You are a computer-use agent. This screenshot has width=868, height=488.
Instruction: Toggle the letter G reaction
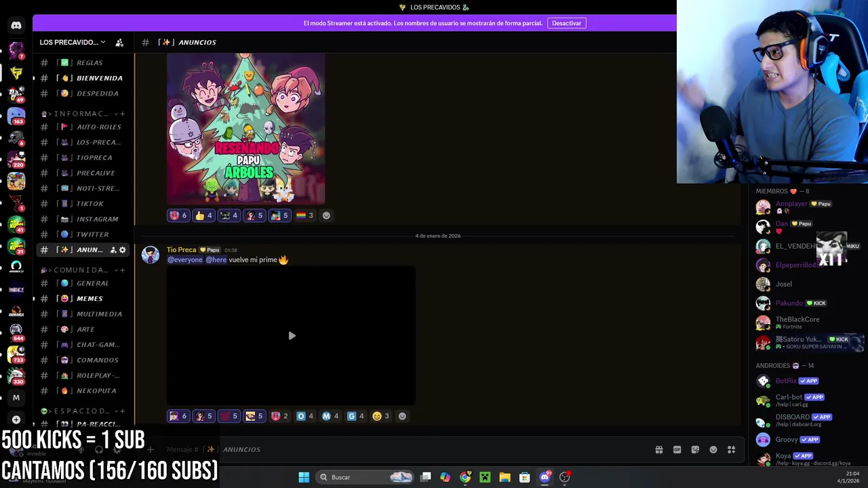coord(356,416)
